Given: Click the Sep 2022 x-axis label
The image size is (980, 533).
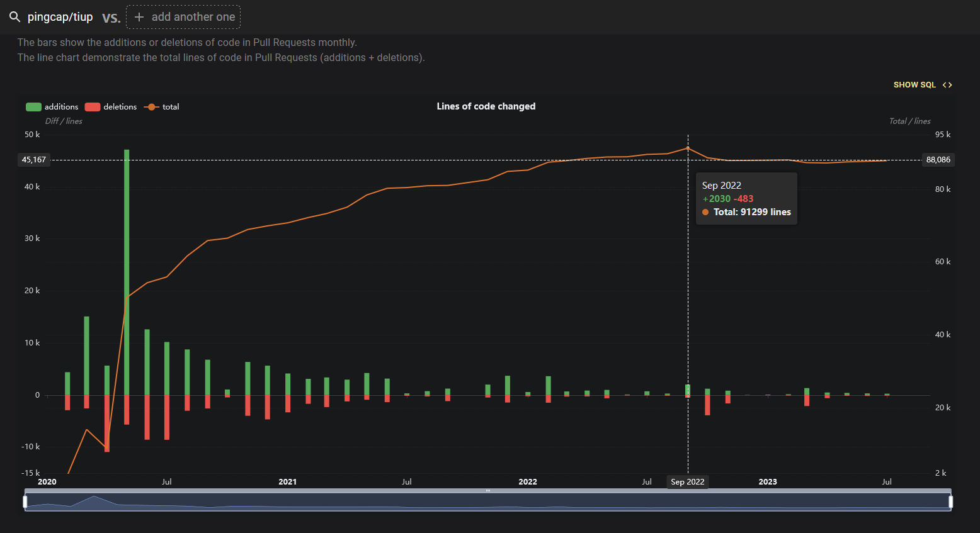Looking at the screenshot, I should pos(688,482).
